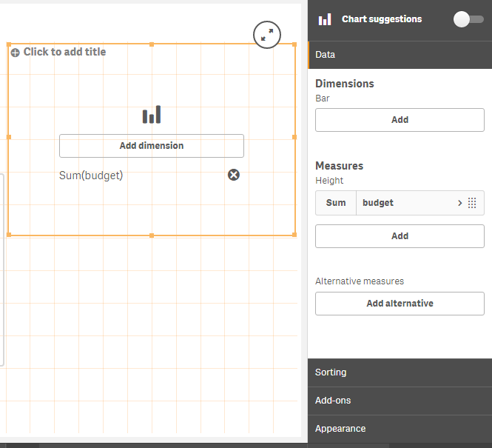Click Add under Measures Height
Image resolution: width=492 pixels, height=448 pixels.
(400, 236)
